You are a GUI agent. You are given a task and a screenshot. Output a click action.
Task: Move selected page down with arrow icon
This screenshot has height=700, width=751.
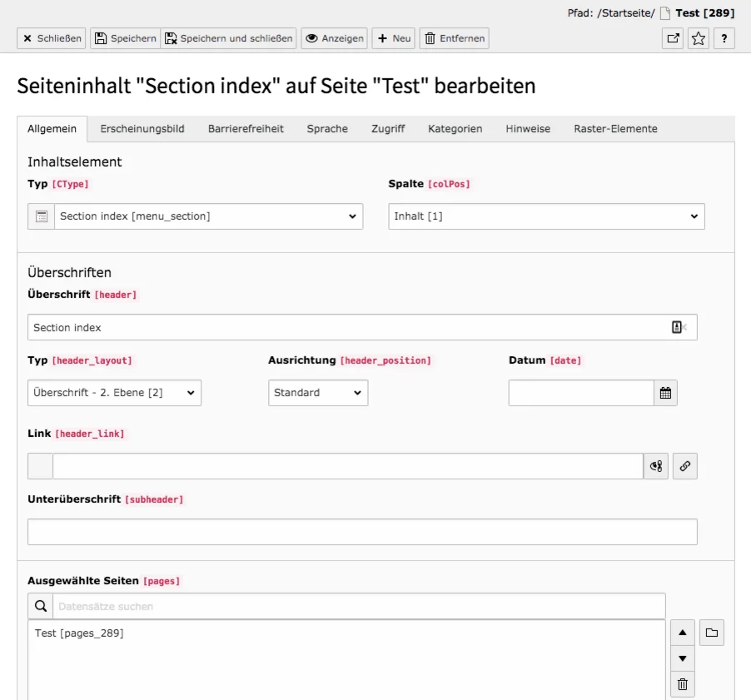point(682,658)
